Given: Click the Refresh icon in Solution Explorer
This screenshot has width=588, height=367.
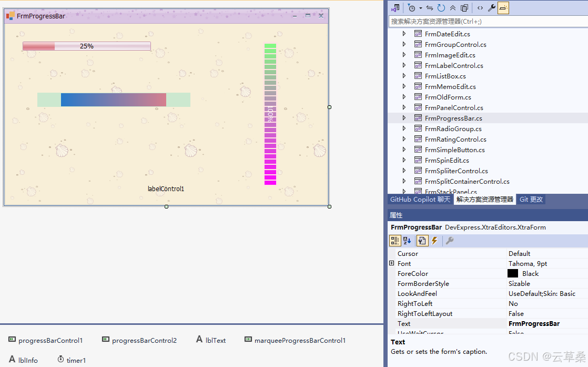Looking at the screenshot, I should click(441, 8).
